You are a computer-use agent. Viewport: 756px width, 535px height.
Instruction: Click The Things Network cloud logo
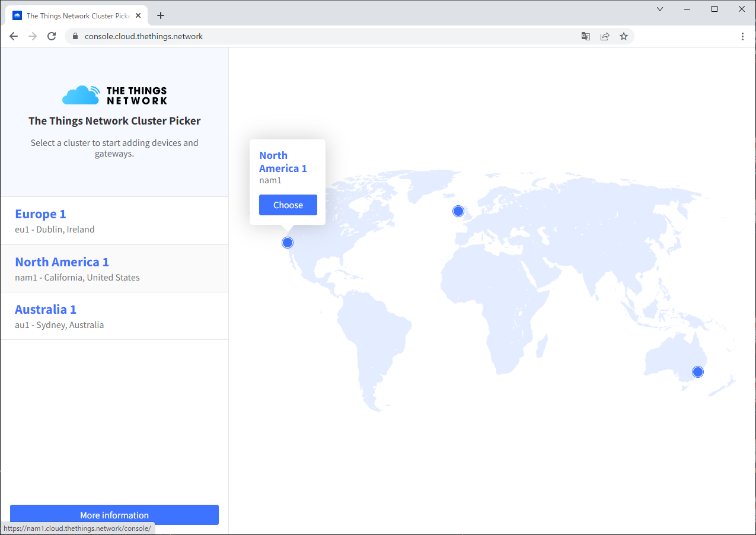114,95
